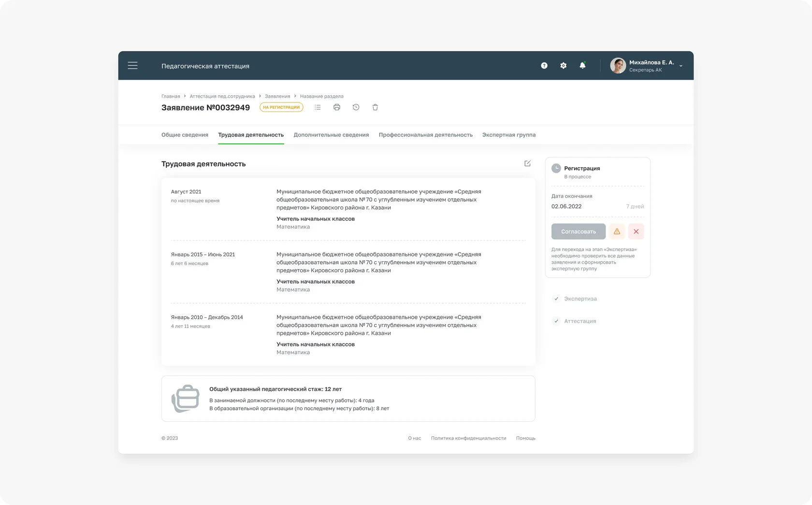Click user avatar of Михайлова Е. А.
Viewport: 812px width, 505px height.
click(618, 65)
